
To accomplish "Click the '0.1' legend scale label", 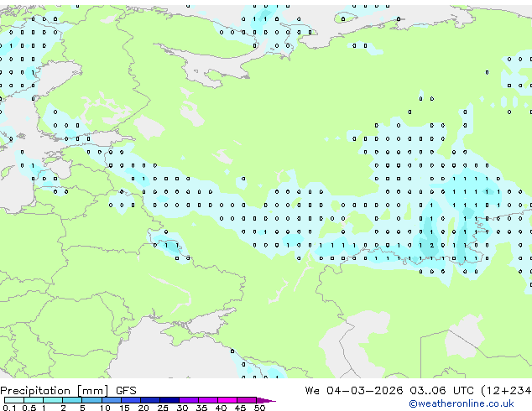I will pos(9,408).
